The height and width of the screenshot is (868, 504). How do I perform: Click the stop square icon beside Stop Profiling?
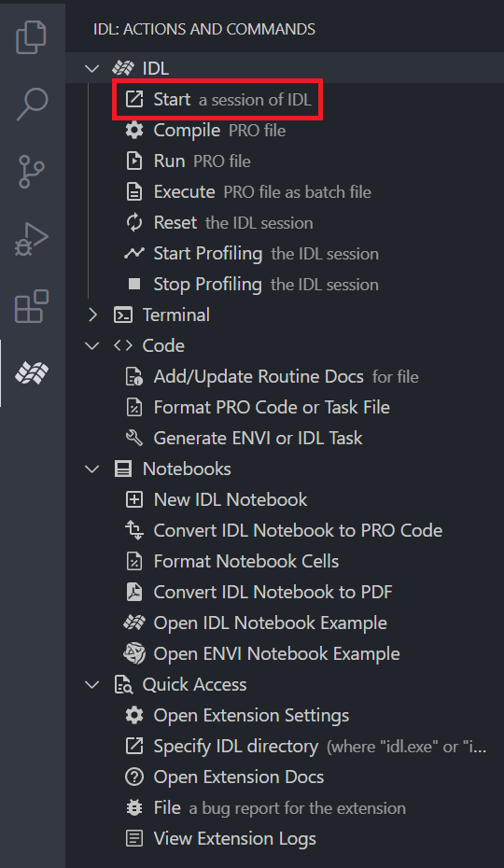click(x=134, y=284)
